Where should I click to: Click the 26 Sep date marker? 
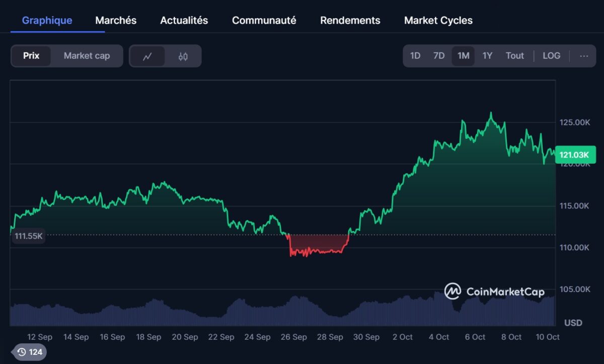click(293, 337)
